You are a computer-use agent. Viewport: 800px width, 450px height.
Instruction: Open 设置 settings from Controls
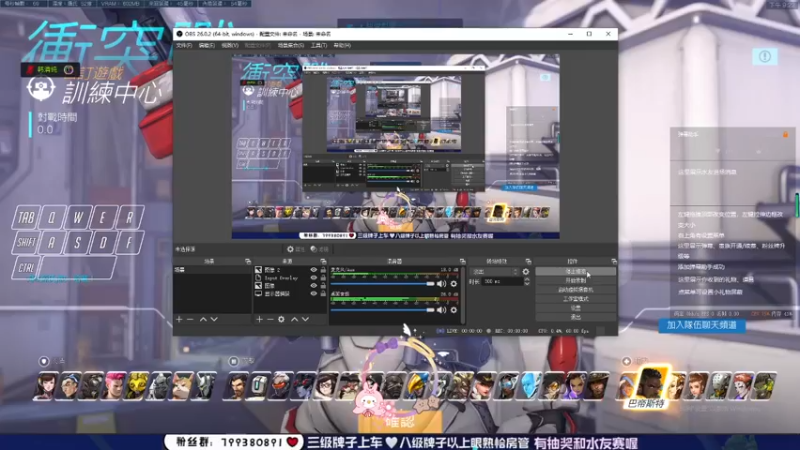tap(576, 308)
